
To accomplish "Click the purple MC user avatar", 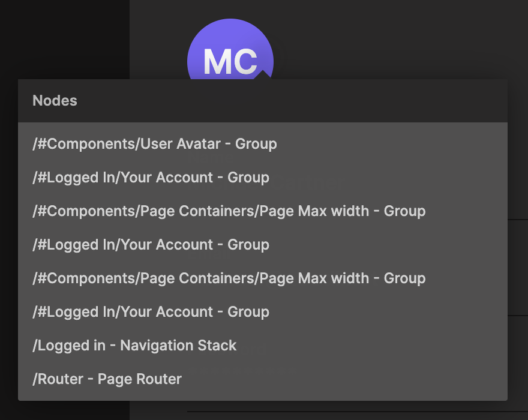I will click(x=230, y=48).
